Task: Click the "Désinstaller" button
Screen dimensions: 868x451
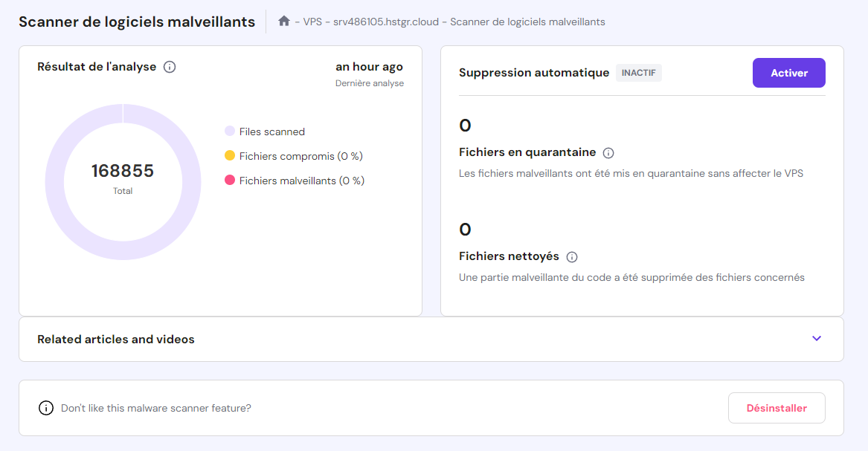Action: coord(777,407)
